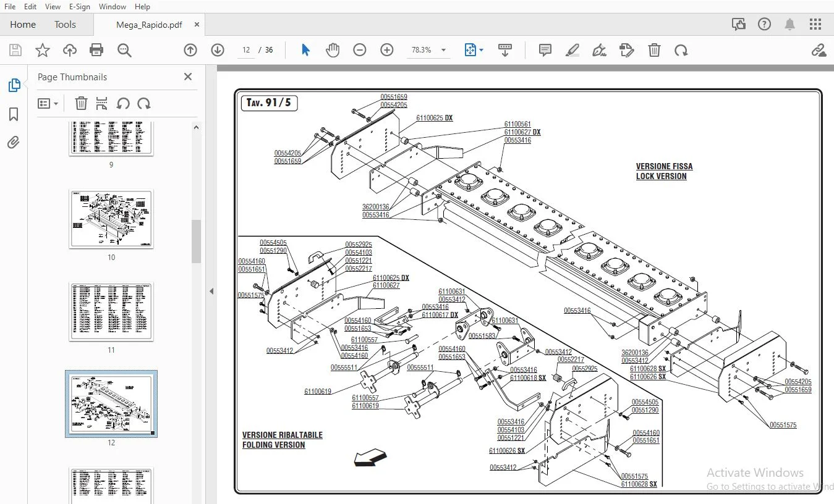The image size is (834, 504).
Task: Select page 9 thumbnail
Action: [111, 139]
